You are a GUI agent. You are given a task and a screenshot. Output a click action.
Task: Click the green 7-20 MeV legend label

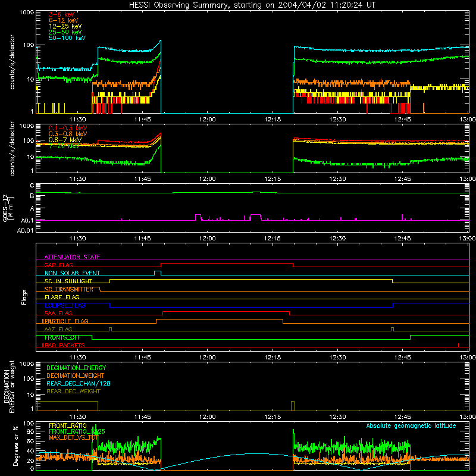(64, 146)
